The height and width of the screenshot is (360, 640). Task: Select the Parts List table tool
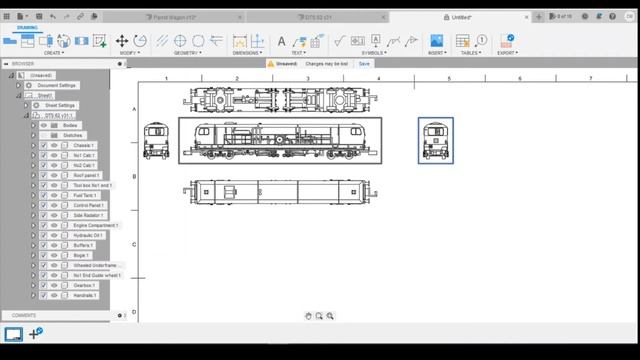pyautogui.click(x=462, y=41)
